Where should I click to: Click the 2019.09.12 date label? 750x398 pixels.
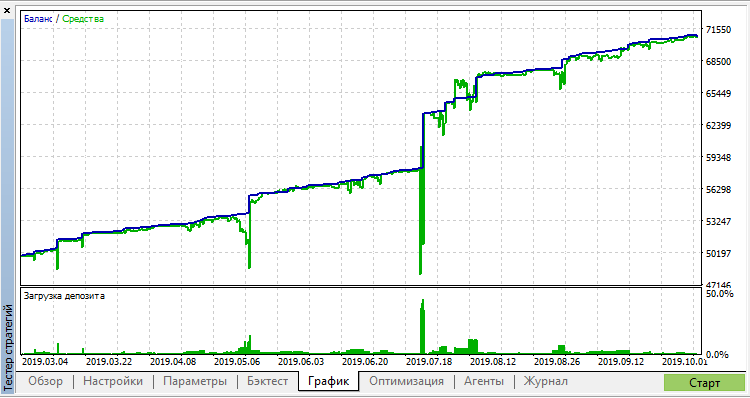[621, 362]
